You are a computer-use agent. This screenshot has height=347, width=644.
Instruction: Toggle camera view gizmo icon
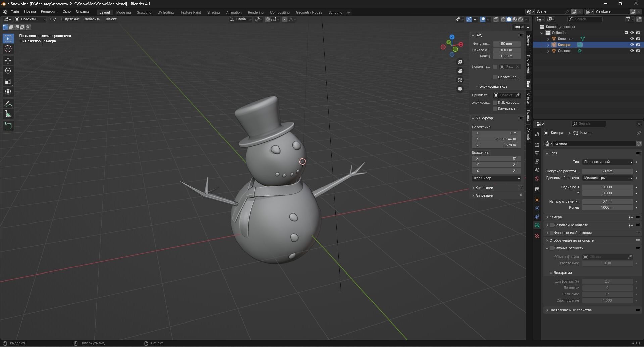click(460, 80)
